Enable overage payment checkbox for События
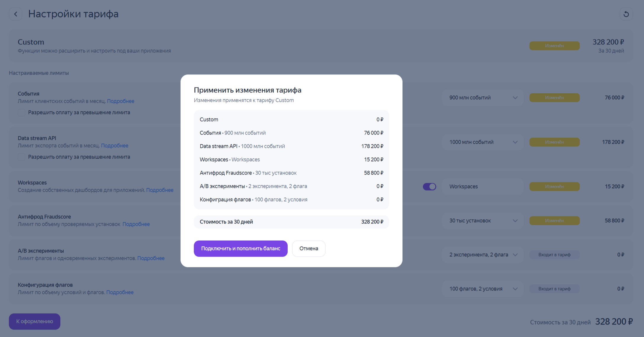 coord(21,113)
